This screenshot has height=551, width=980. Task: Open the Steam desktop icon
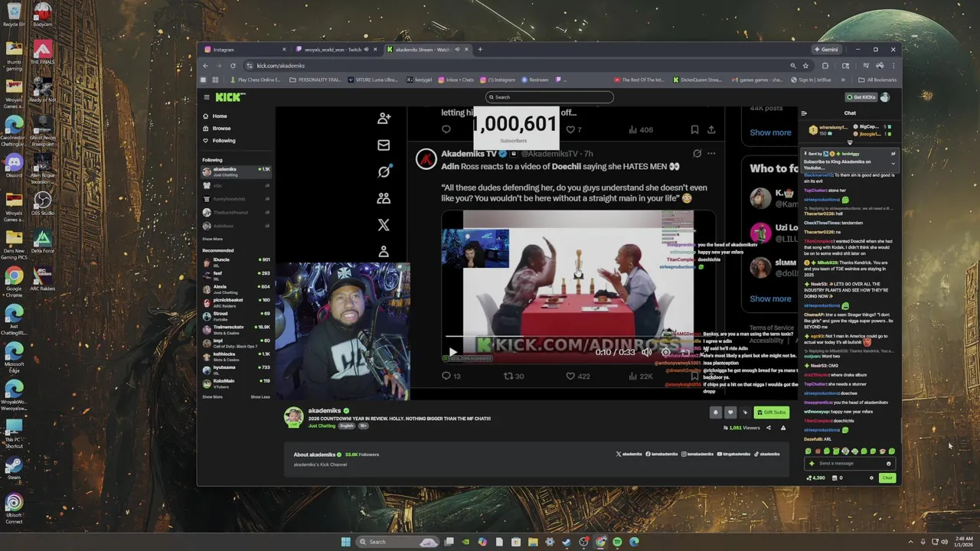pos(14,468)
